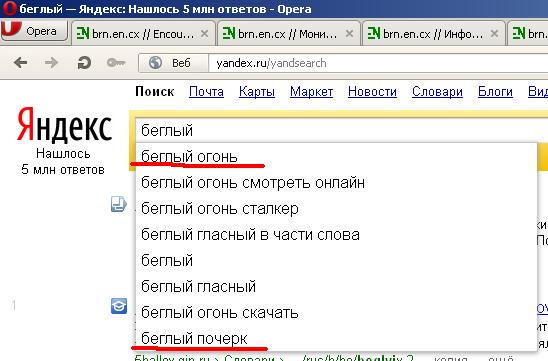This screenshot has width=548, height=361.
Task: Click the 'Нашлось 5 млн ответов' text
Action: pos(63,161)
